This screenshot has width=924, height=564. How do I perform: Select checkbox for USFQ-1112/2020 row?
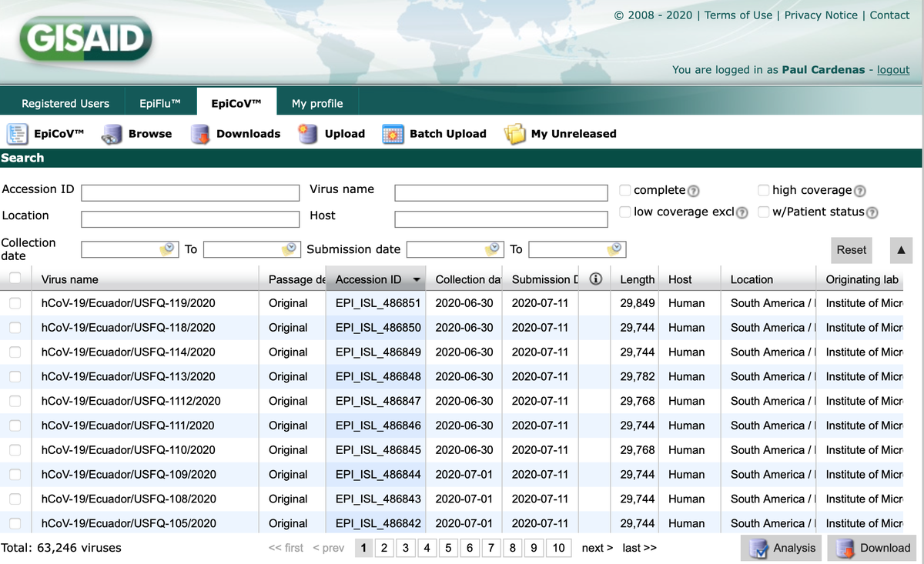[15, 401]
